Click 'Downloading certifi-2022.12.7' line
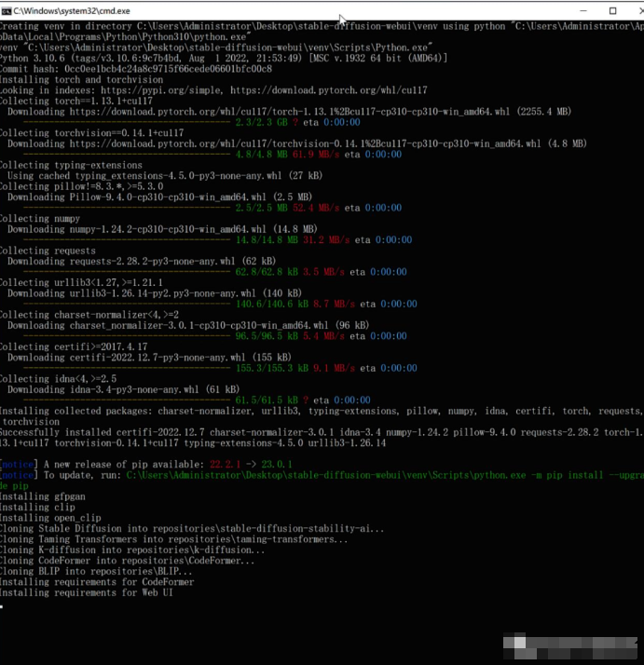 [x=149, y=357]
